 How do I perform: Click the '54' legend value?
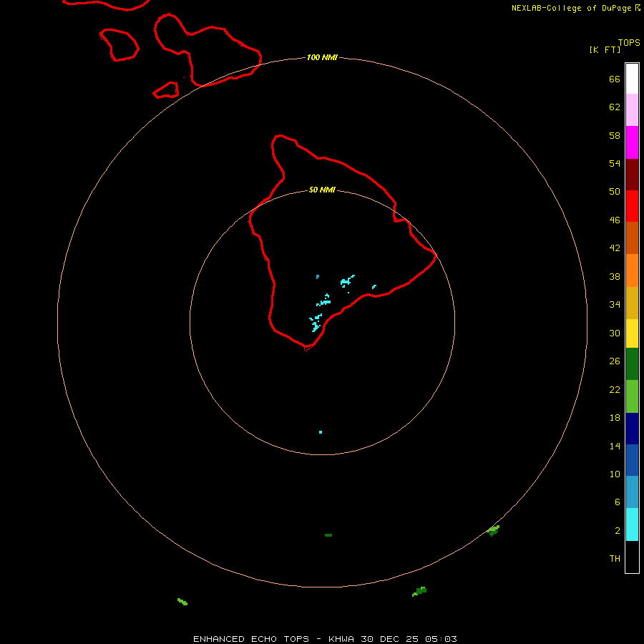(x=615, y=163)
